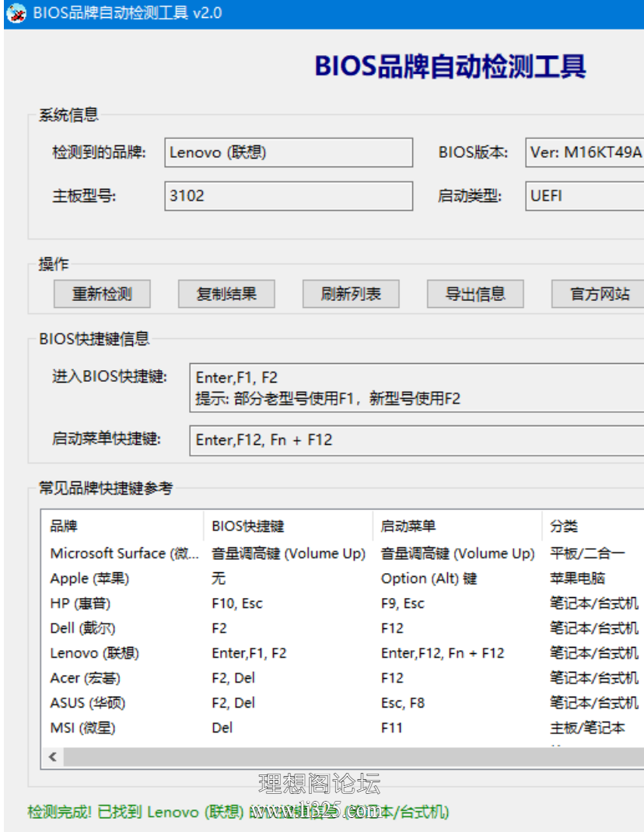Select the Dell (戴尔) row
Screen dimensions: 644x832
(x=342, y=628)
